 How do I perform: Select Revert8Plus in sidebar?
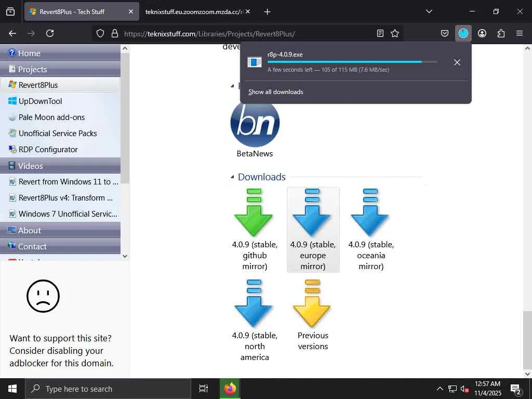(60, 85)
